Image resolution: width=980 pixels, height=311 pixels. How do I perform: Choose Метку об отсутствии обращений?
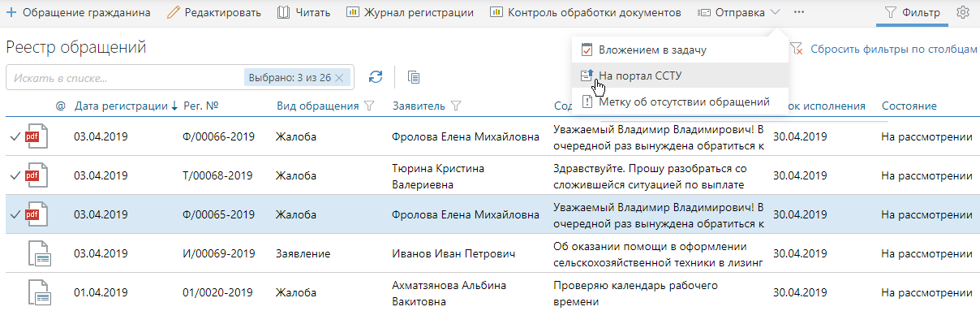coord(679,102)
